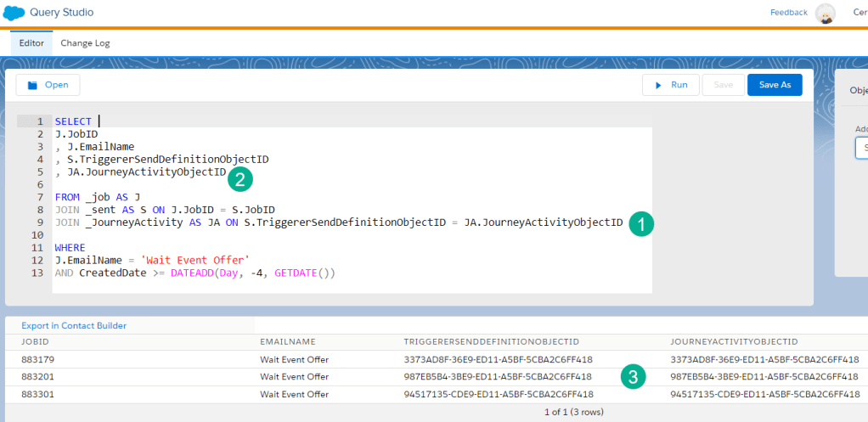Image resolution: width=868 pixels, height=422 pixels.
Task: Switch to the Change Log tab
Action: point(85,43)
